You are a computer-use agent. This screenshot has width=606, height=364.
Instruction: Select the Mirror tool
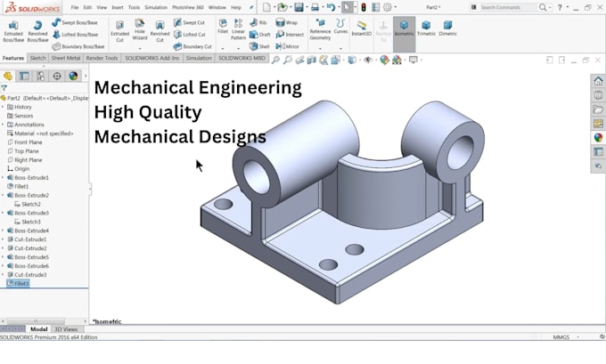click(x=287, y=46)
